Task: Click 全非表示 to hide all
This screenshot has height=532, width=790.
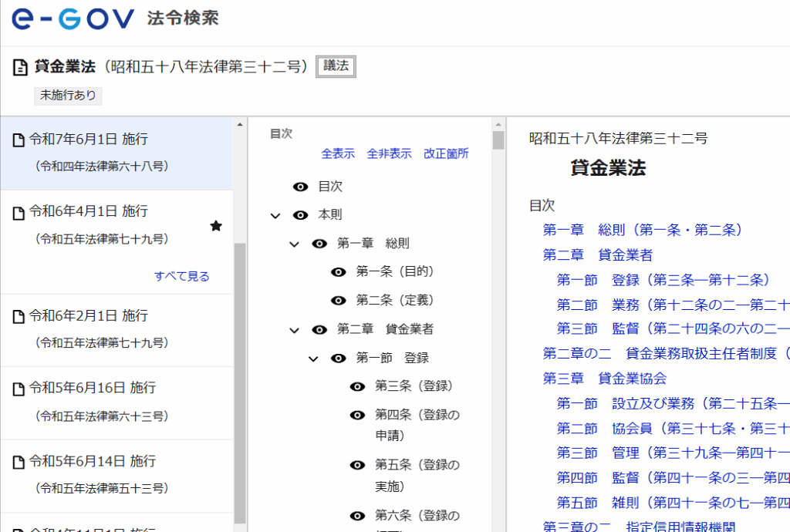Action: 389,153
